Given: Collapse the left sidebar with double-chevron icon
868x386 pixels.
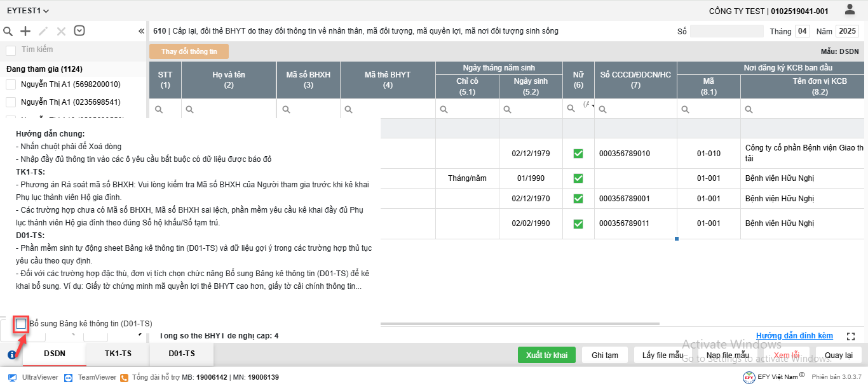Looking at the screenshot, I should [141, 31].
